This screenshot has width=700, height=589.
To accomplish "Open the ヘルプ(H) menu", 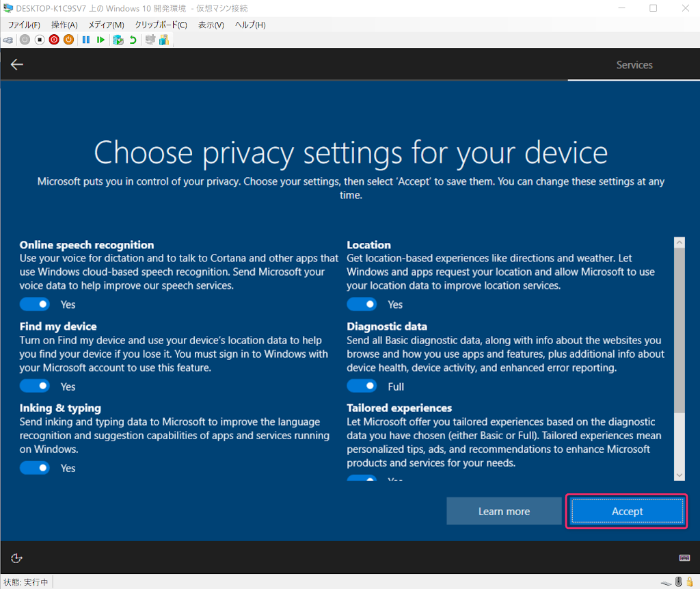I will [250, 25].
